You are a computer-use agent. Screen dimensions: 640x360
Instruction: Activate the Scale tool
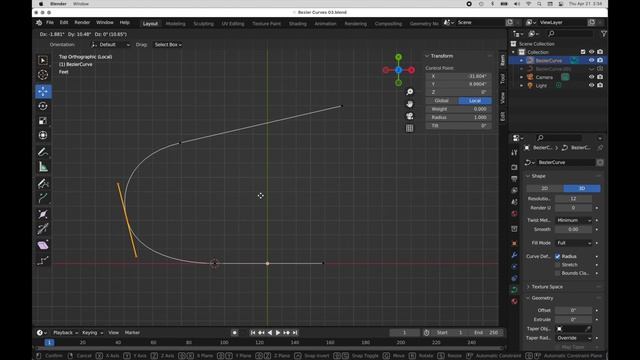pyautogui.click(x=43, y=120)
